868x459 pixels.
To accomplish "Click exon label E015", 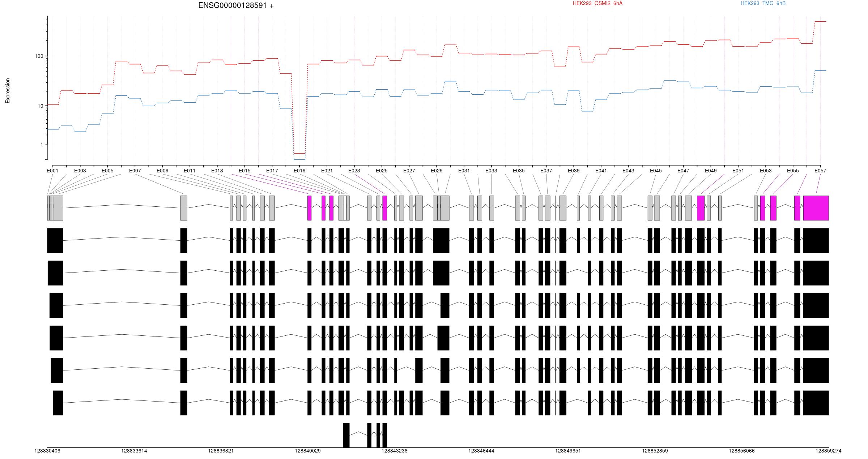I will 244,171.
